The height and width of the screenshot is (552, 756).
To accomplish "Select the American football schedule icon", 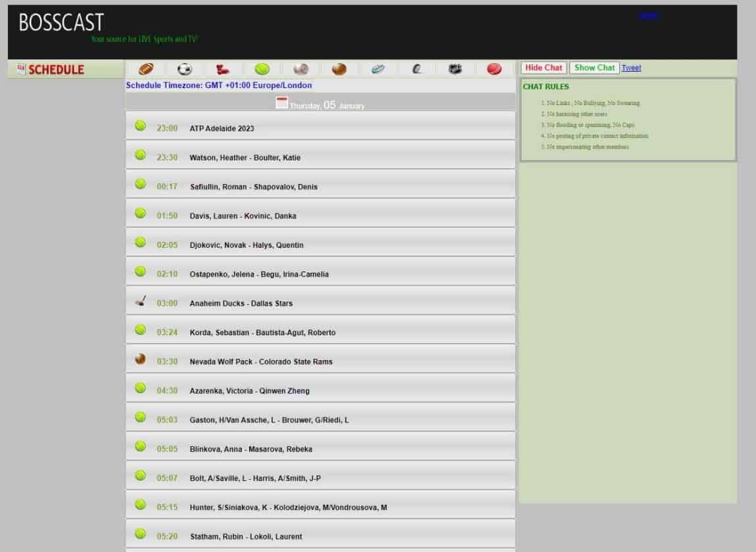I will [x=146, y=68].
